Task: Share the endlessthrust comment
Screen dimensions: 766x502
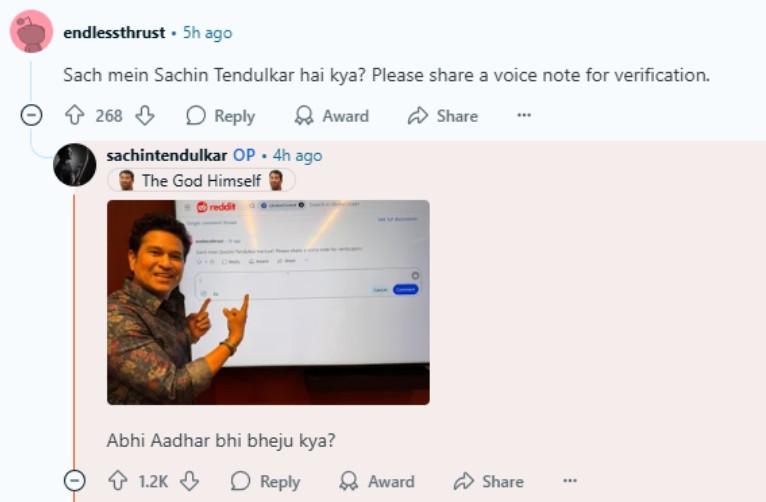Action: click(x=443, y=116)
